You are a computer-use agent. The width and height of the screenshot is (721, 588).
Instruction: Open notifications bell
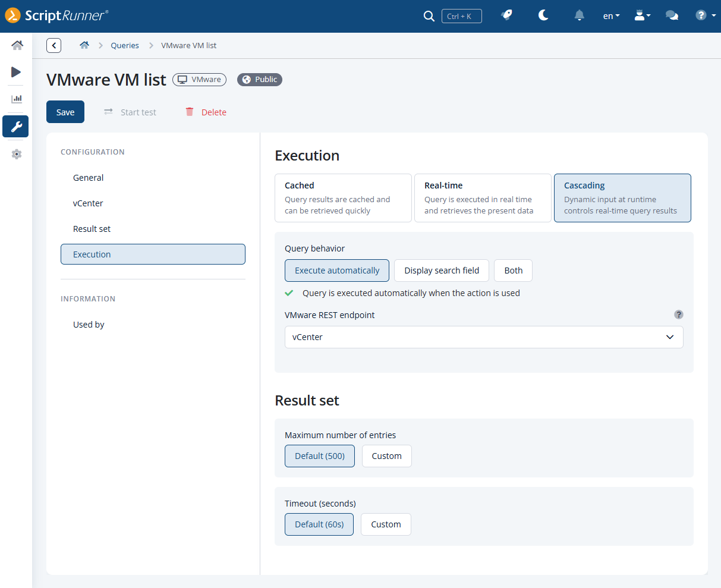pos(580,15)
